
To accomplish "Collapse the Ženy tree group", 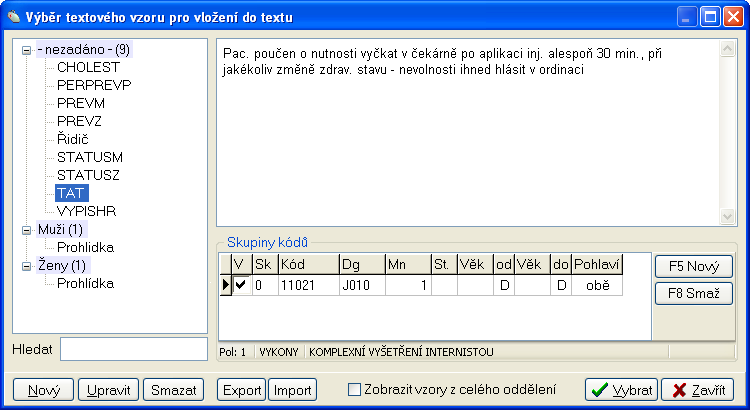I will (x=26, y=265).
